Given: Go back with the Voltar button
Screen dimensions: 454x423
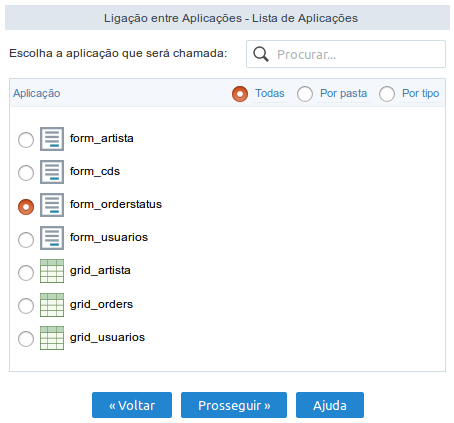Looking at the screenshot, I should pos(132,405).
